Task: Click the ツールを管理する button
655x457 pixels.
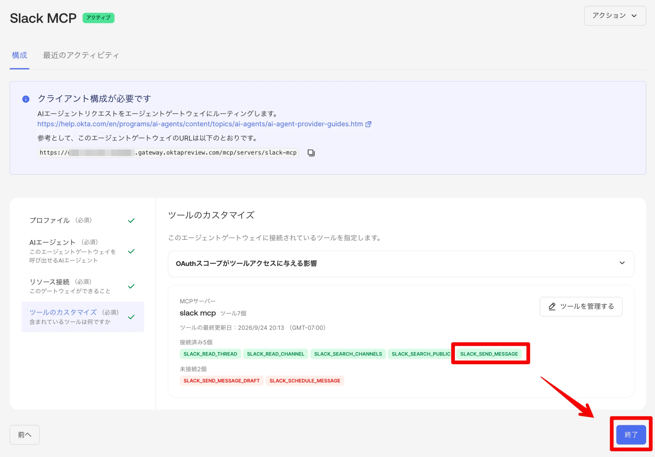Action: coord(581,307)
